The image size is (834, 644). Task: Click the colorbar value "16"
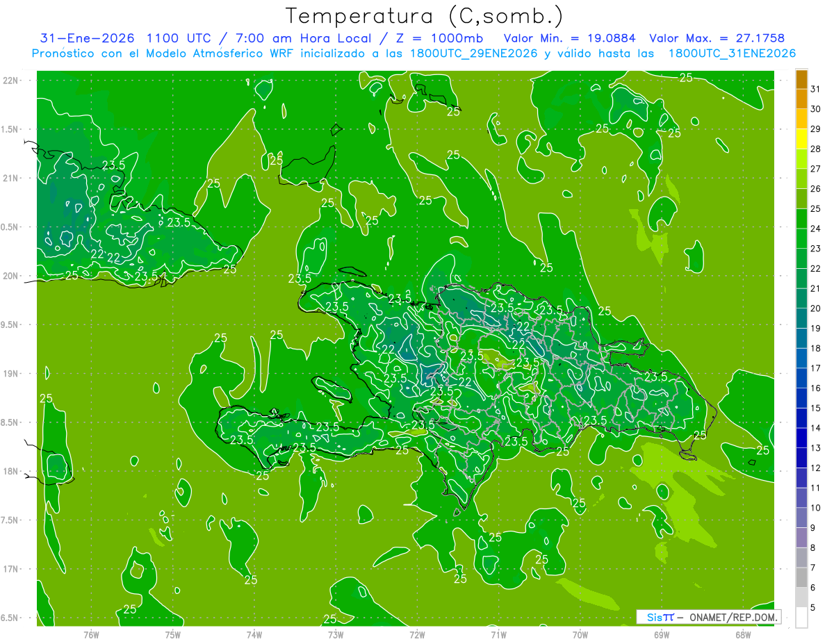[x=815, y=388]
